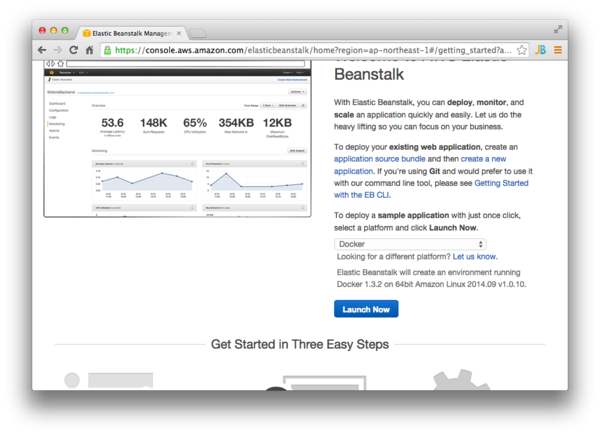Screen dimensions: 600x435
Task: Toggle fullscreen with the expand arrows icon
Action: (558, 29)
